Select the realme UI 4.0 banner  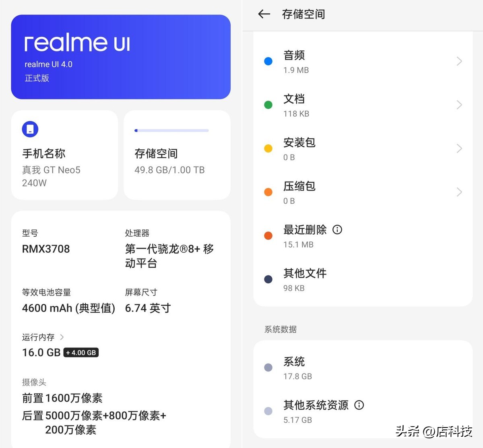click(120, 56)
